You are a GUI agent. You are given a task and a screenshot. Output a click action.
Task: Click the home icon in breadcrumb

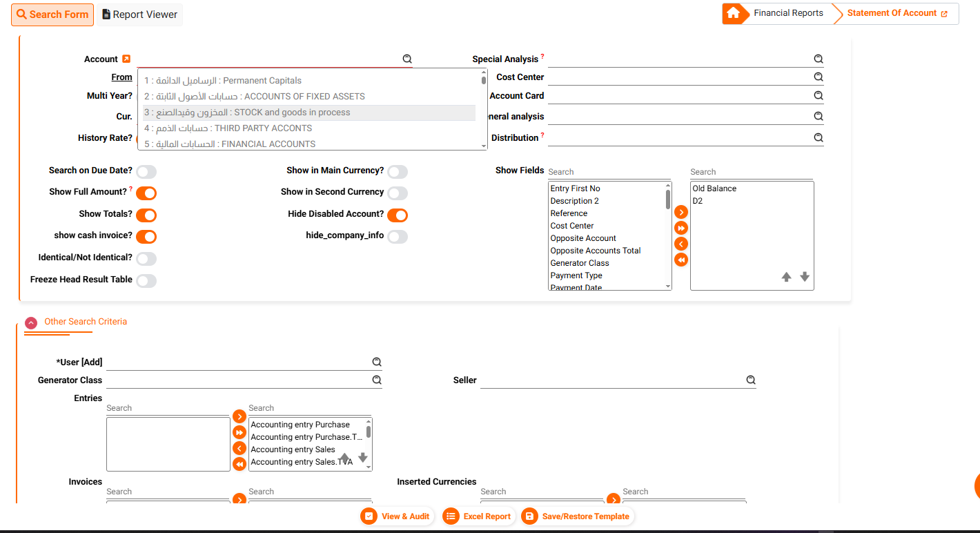point(733,13)
